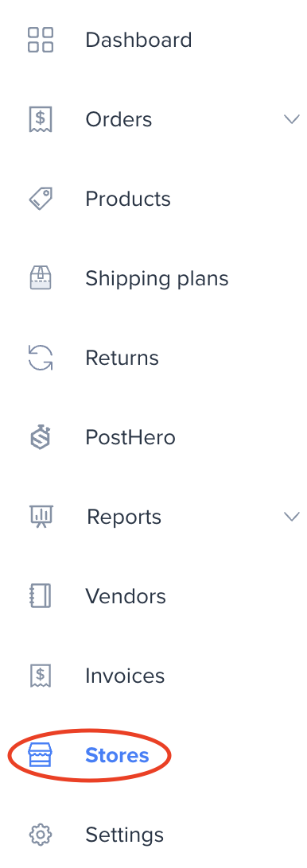
Task: Open the Vendors page label
Action: (126, 596)
